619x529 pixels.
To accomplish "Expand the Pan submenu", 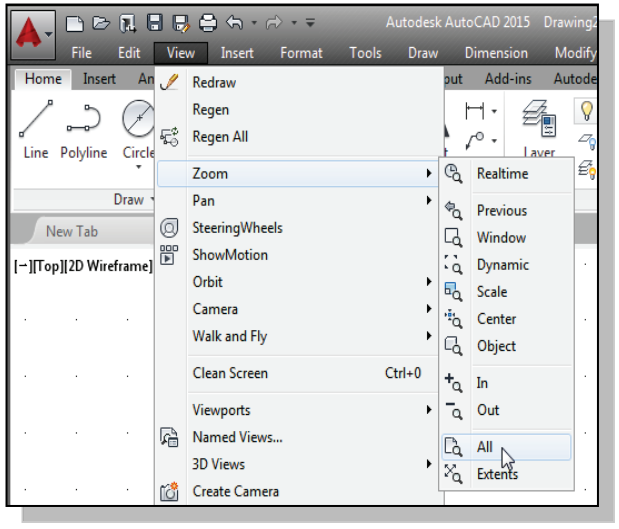I will pos(429,201).
